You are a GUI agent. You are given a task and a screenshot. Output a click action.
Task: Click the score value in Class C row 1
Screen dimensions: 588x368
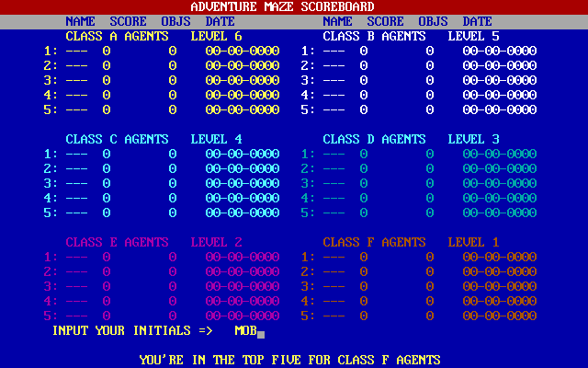click(x=107, y=154)
